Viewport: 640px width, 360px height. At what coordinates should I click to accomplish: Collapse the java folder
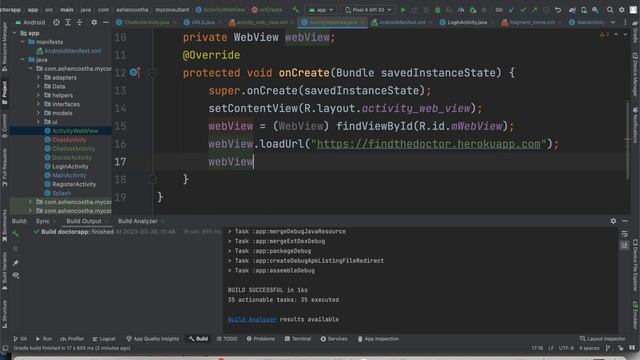tap(22, 60)
